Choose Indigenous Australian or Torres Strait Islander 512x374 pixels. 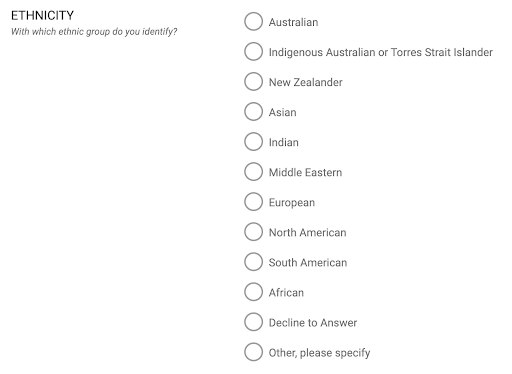253,52
